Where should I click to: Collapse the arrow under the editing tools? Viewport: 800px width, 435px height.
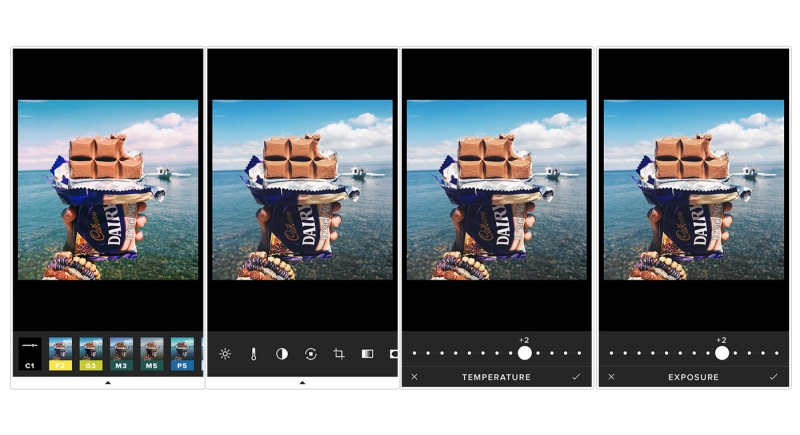[302, 383]
